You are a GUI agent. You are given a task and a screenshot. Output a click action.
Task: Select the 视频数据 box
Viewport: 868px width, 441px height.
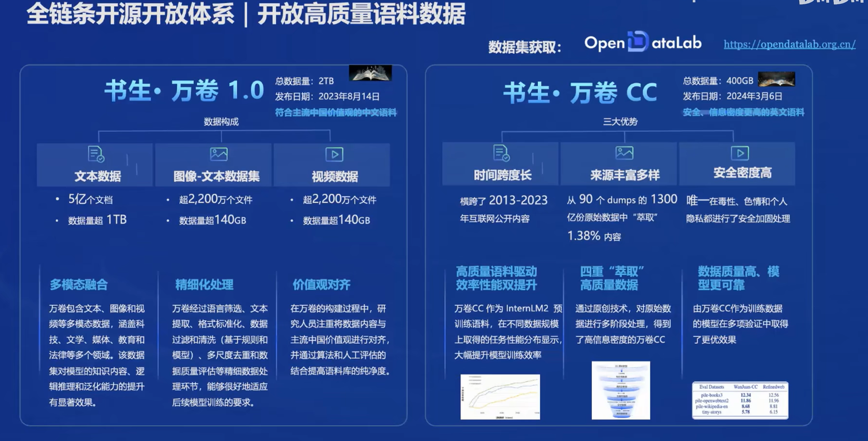point(332,165)
